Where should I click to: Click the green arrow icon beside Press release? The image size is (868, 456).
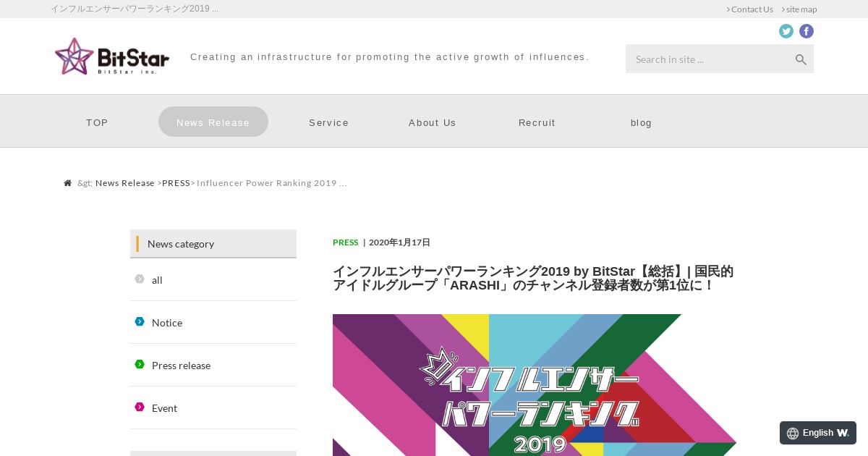point(140,364)
